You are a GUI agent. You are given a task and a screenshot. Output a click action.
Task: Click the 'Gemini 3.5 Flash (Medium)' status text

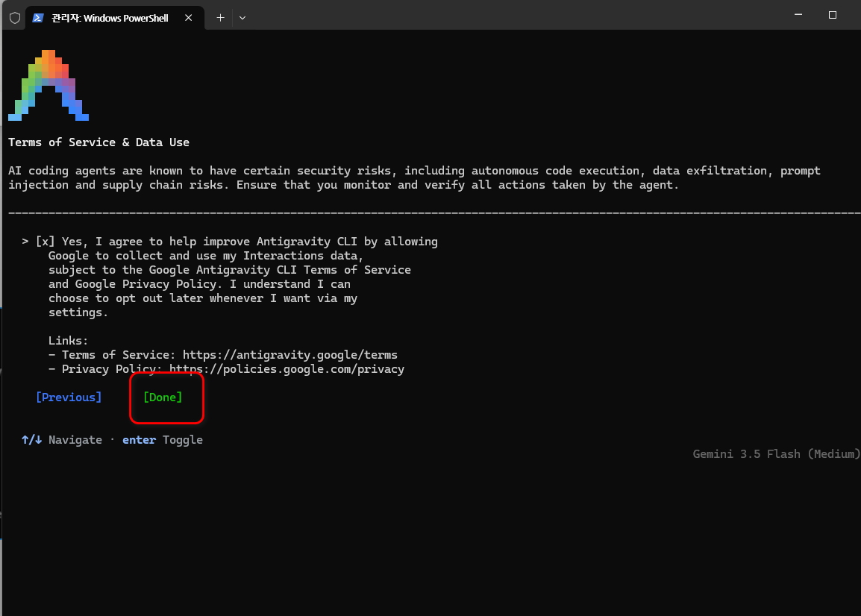[x=777, y=454]
